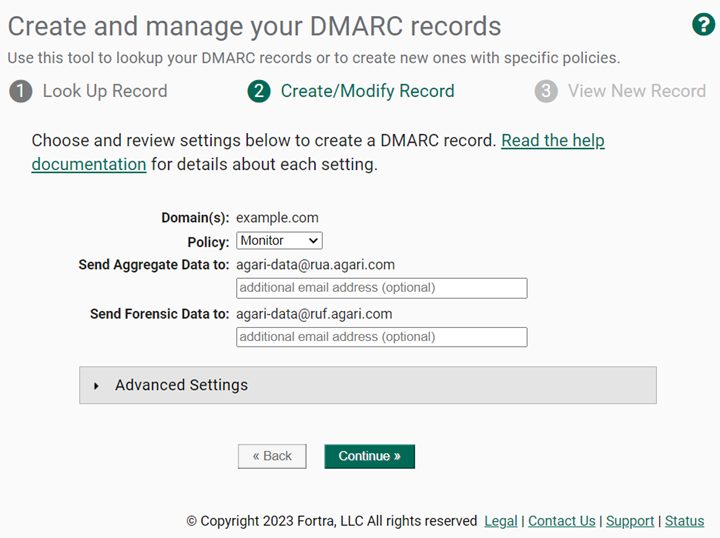Click the step 3 circle icon
The width and height of the screenshot is (720, 538).
(x=546, y=91)
